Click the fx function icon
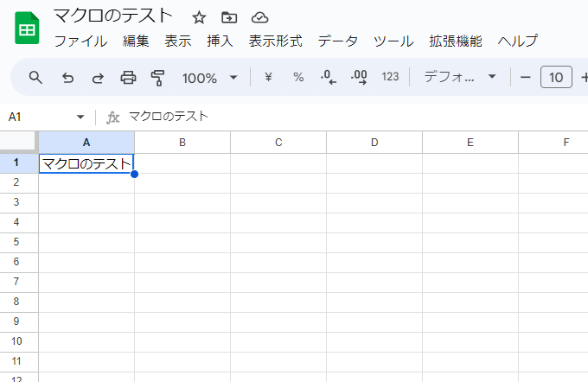The width and height of the screenshot is (588, 382). (x=113, y=118)
